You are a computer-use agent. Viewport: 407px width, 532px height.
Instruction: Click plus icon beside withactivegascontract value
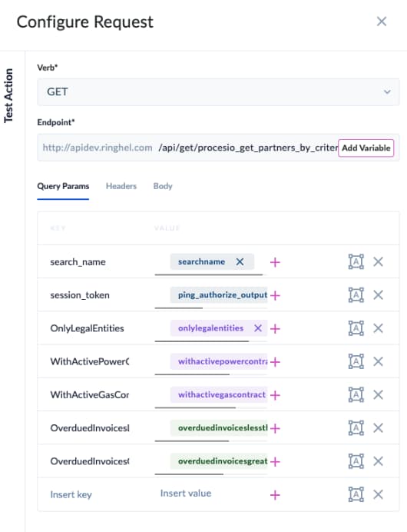point(275,395)
